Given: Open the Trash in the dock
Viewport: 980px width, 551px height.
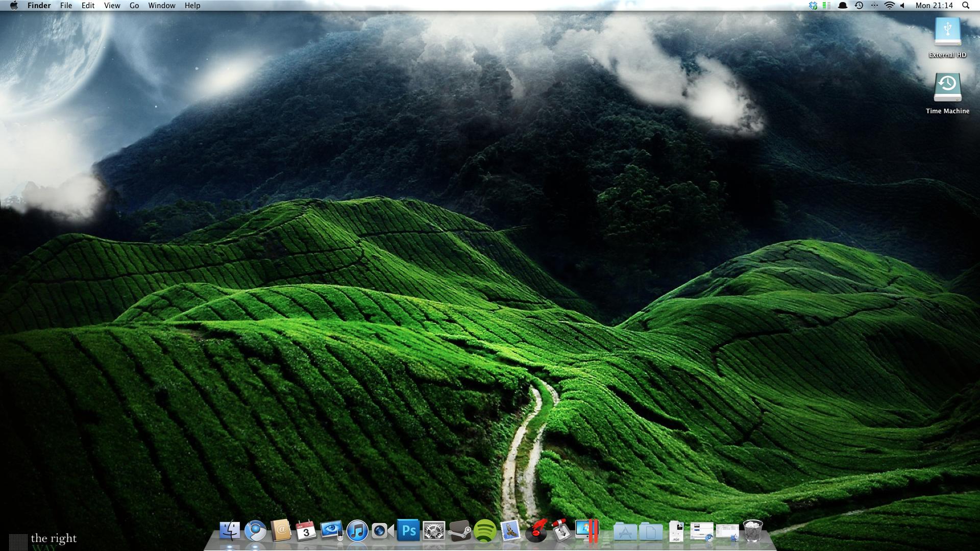Looking at the screenshot, I should click(x=753, y=531).
